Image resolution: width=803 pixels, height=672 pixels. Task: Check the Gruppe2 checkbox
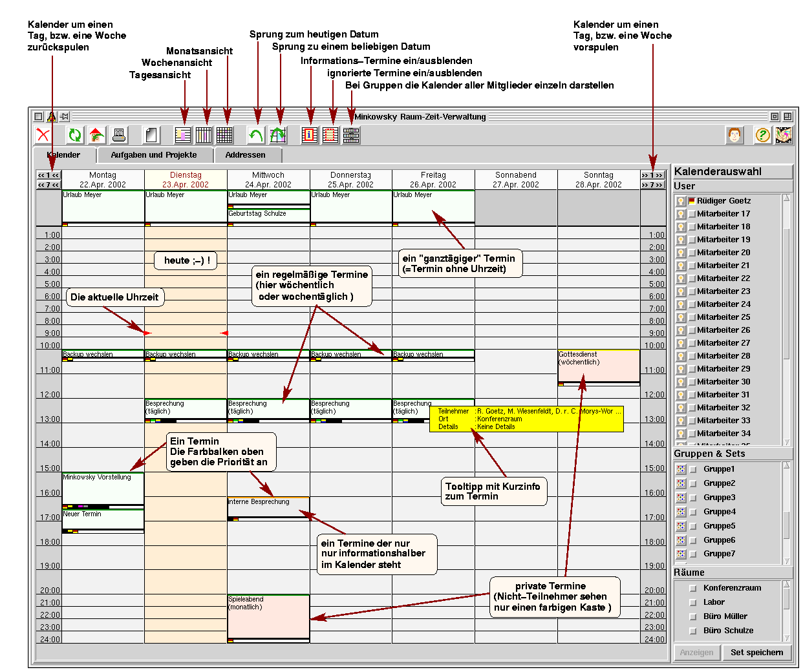pyautogui.click(x=693, y=483)
